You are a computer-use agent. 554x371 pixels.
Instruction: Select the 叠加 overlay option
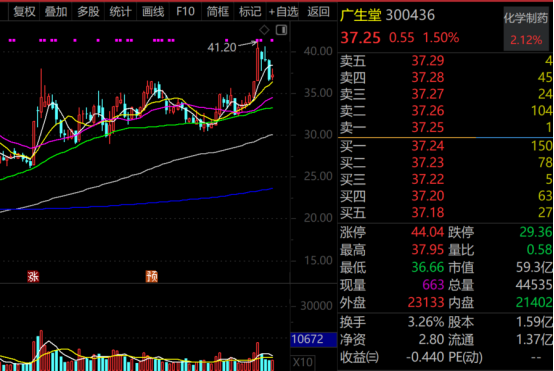coord(56,12)
